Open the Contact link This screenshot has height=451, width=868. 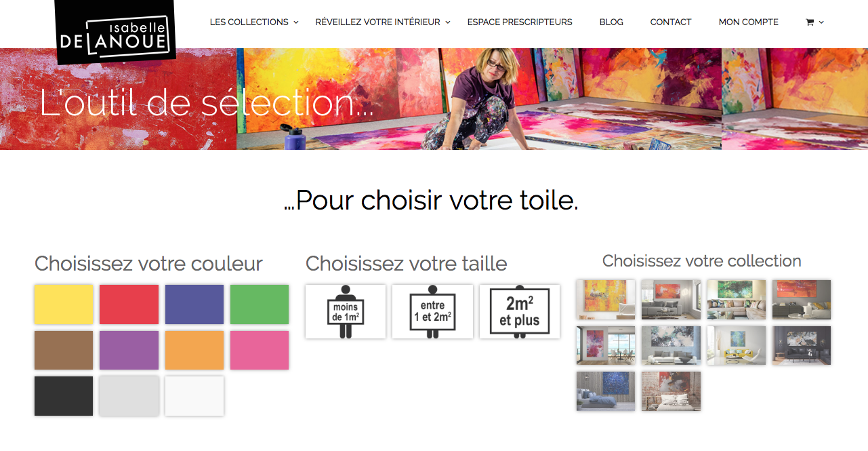[671, 22]
